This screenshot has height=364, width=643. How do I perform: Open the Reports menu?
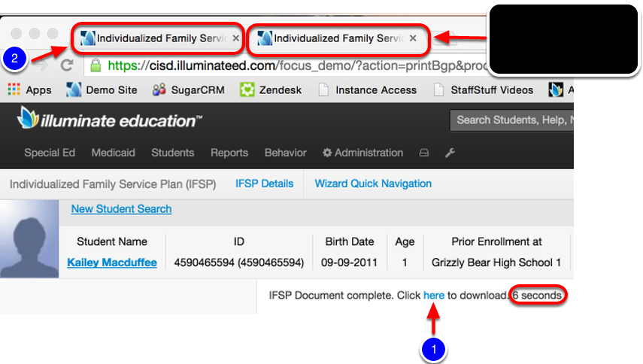(x=229, y=153)
